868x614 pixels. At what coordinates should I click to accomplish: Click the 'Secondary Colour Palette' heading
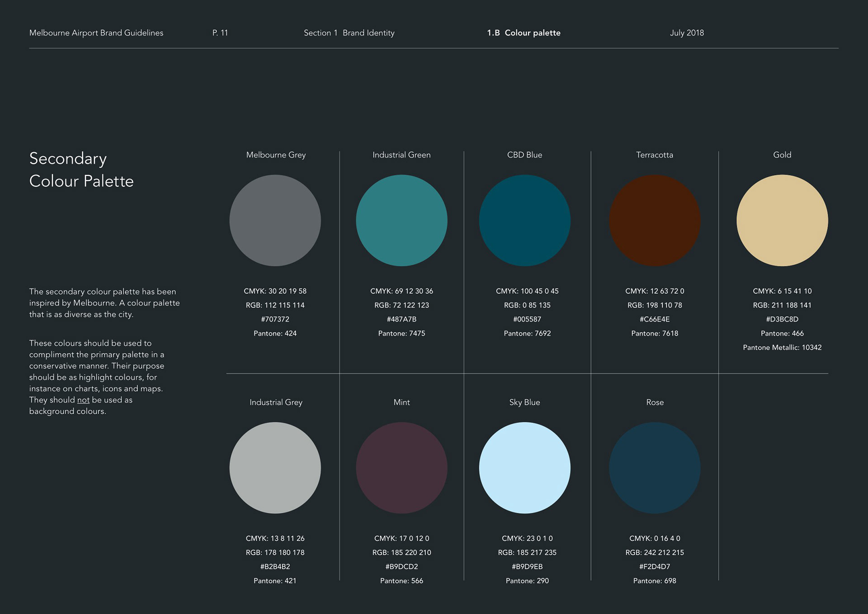(81, 170)
